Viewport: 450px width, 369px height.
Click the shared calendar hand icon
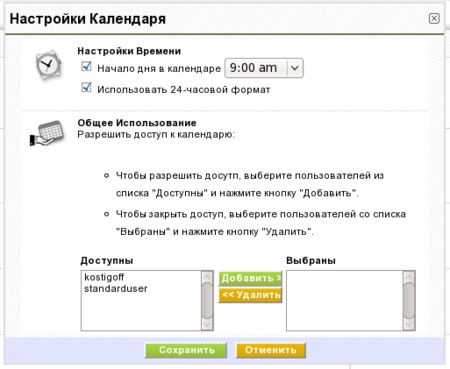click(x=47, y=133)
